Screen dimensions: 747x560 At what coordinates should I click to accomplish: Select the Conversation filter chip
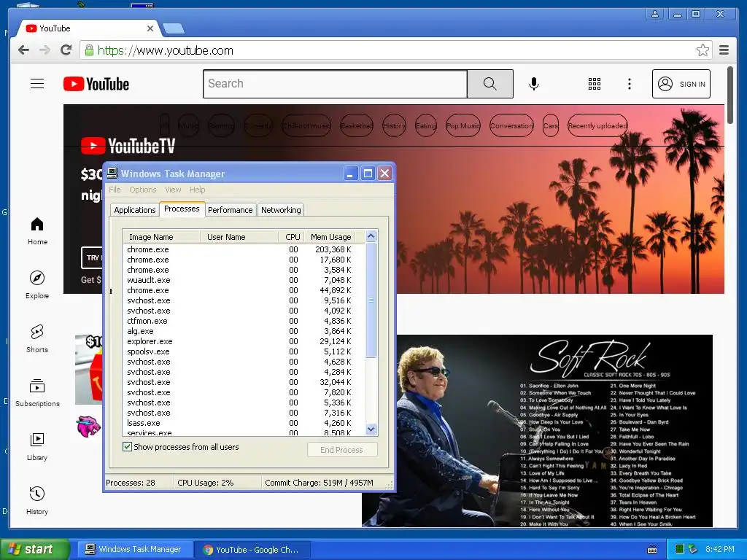(511, 125)
